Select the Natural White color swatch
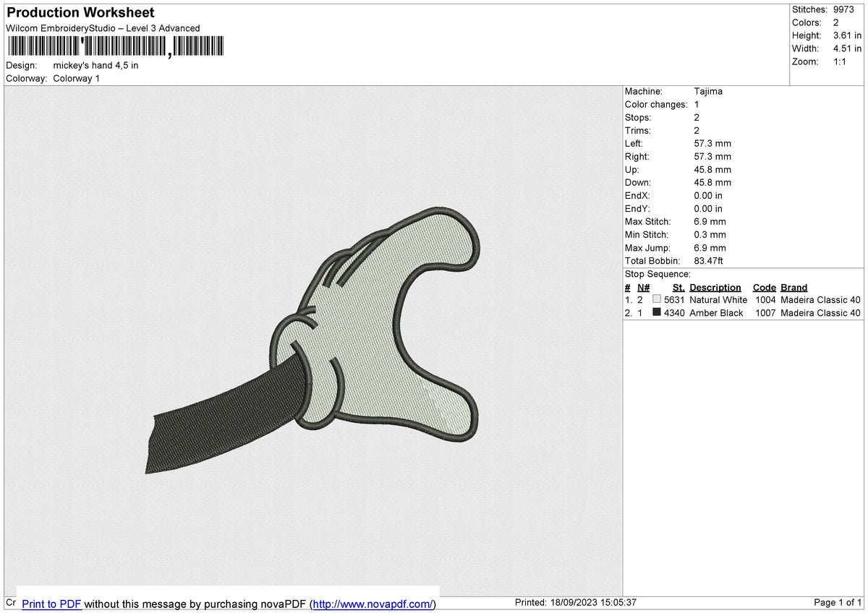The image size is (868, 613). (657, 300)
